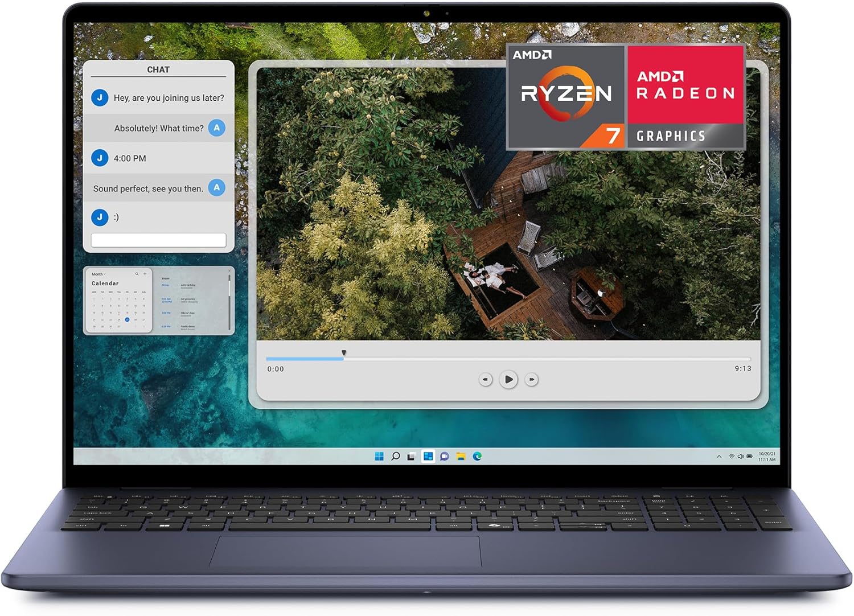
Task: Launch the Teams Chat taskbar icon
Action: [445, 456]
